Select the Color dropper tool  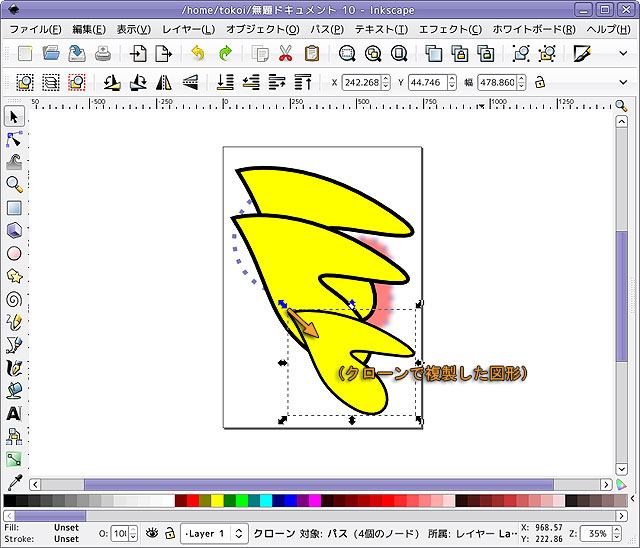click(14, 482)
